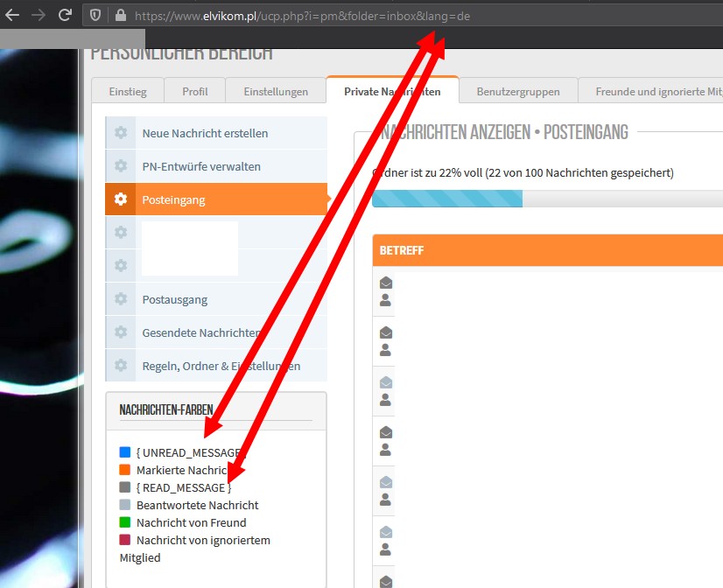Click the white gear icon beside Posteingang
The image size is (723, 588).
click(x=121, y=199)
